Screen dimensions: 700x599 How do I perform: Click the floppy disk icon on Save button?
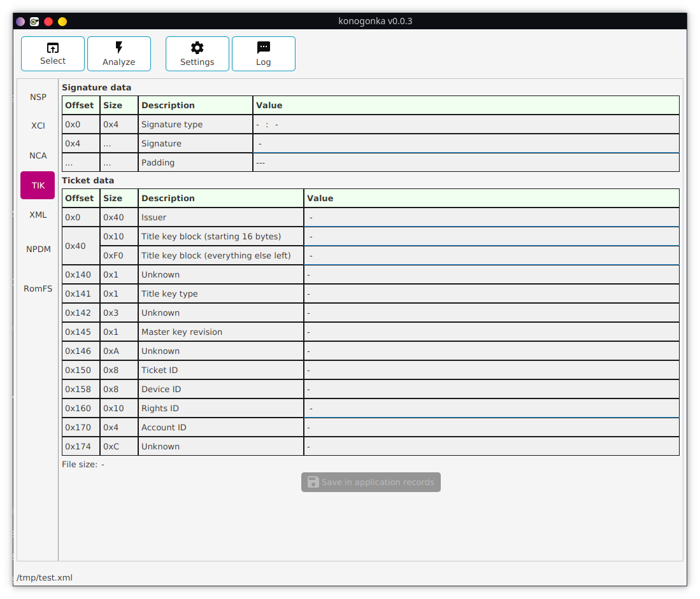point(313,482)
